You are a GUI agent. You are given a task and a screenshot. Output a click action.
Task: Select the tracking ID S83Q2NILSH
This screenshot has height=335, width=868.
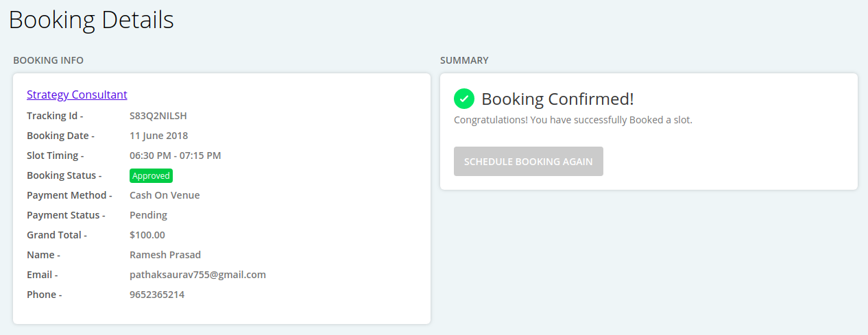point(158,116)
